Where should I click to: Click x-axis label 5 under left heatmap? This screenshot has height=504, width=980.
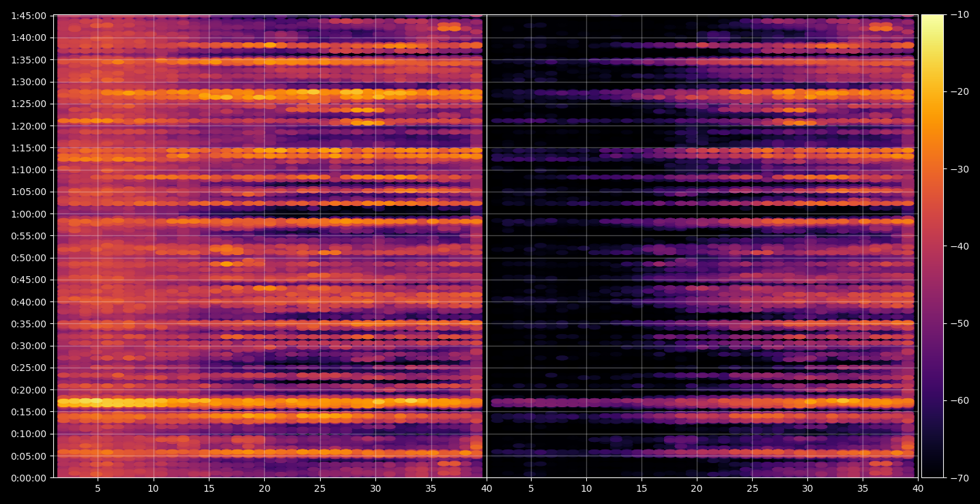(x=98, y=489)
